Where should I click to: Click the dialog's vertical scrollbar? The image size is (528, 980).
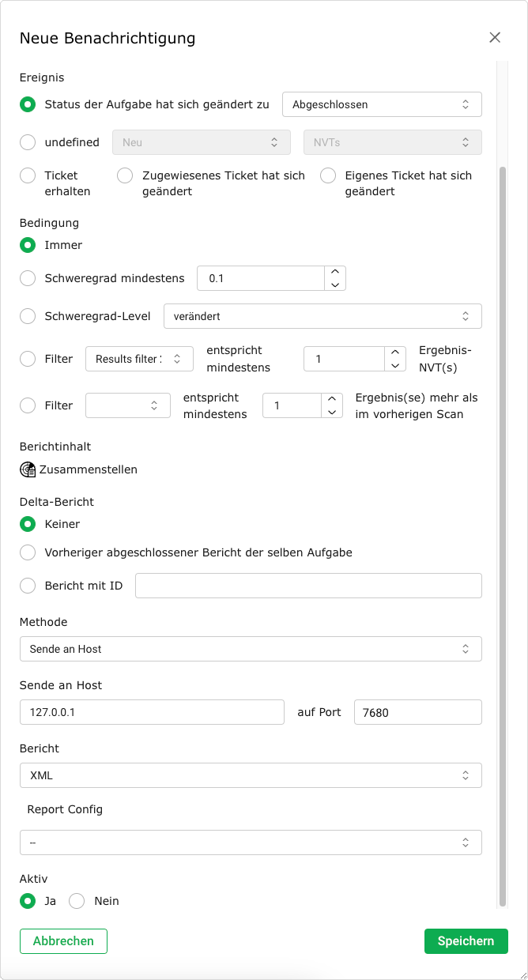(x=501, y=537)
